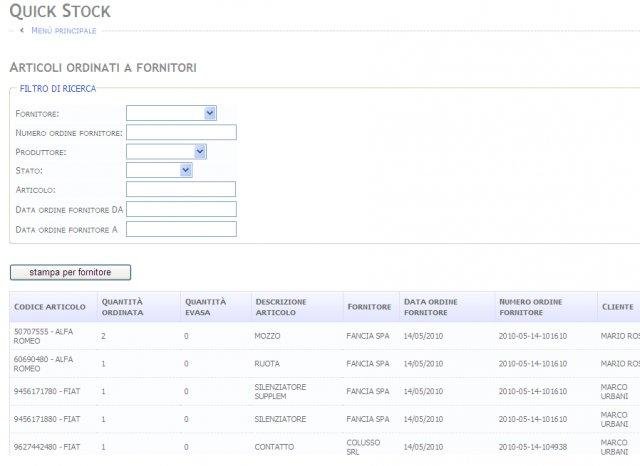Click the Menù principale link
Image resolution: width=640 pixels, height=466 pixels.
click(64, 31)
